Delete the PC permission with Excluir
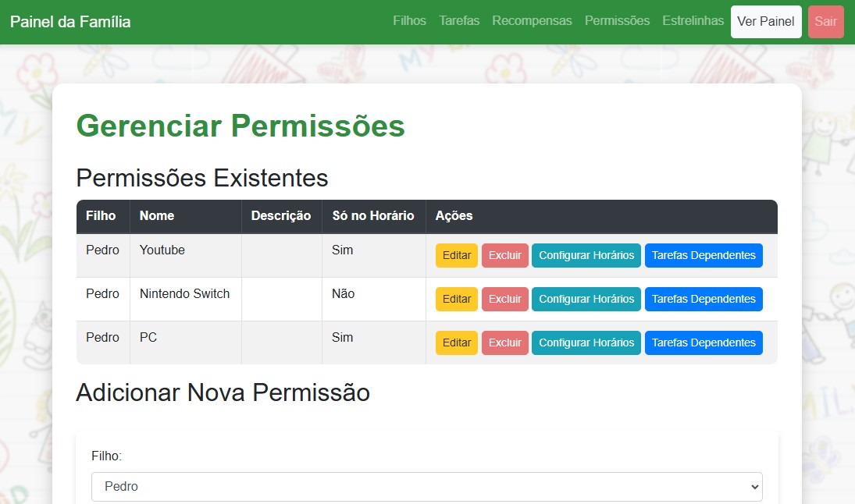855x504 pixels. coord(505,343)
